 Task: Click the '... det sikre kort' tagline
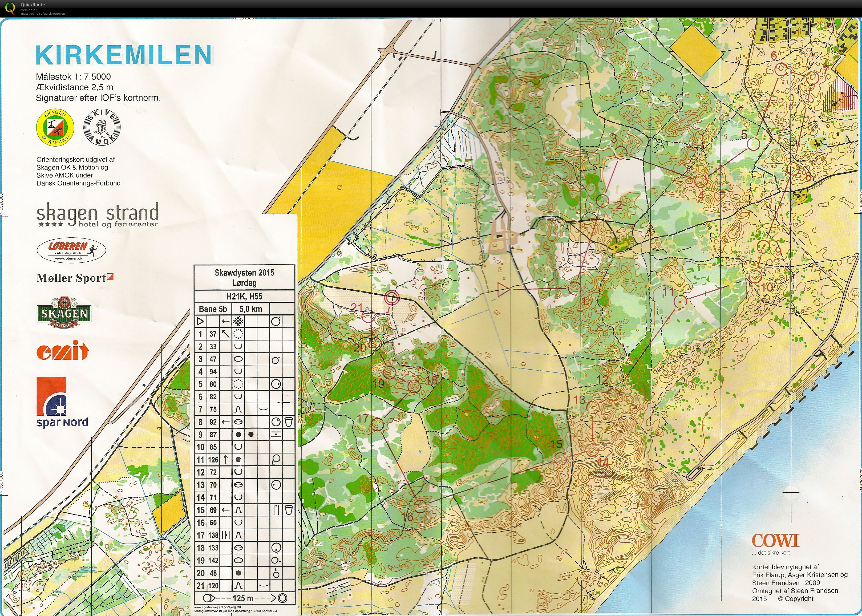(x=771, y=552)
